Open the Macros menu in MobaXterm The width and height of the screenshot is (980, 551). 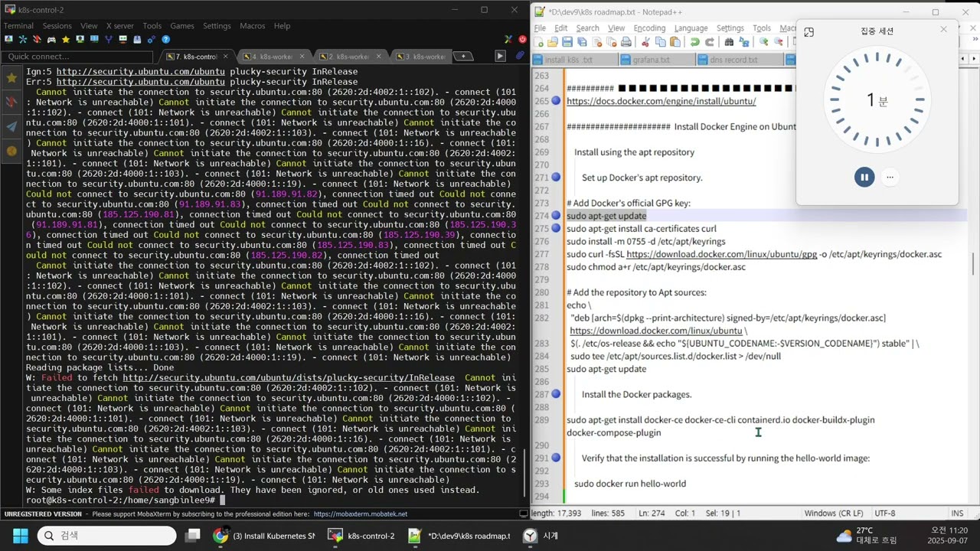[253, 25]
